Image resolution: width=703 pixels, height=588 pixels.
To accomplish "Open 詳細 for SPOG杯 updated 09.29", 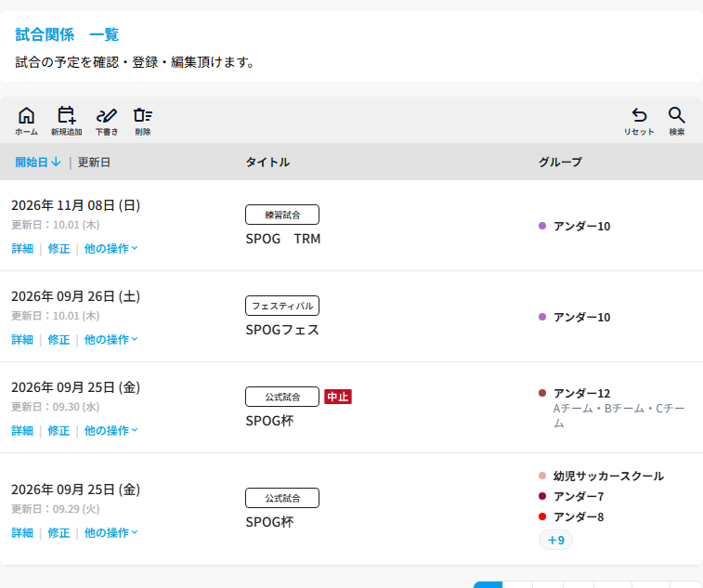I will [22, 533].
